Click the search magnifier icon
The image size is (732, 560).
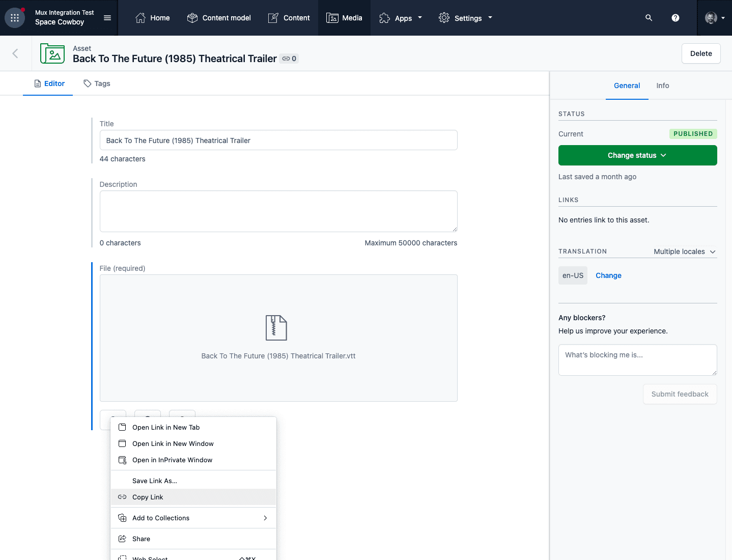tap(649, 18)
